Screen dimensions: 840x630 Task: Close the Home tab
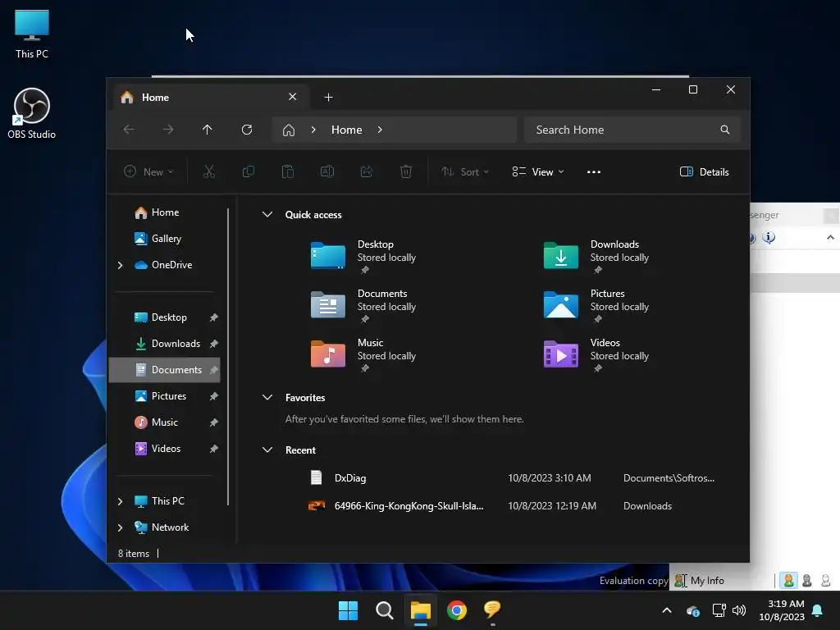click(x=293, y=97)
